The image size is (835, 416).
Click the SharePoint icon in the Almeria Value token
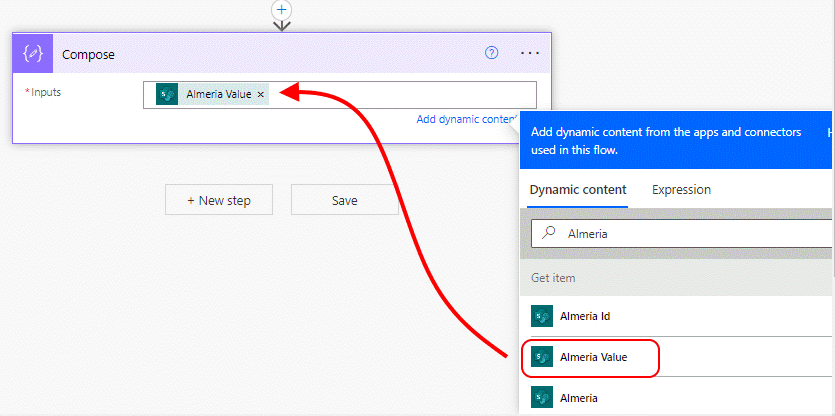point(167,94)
